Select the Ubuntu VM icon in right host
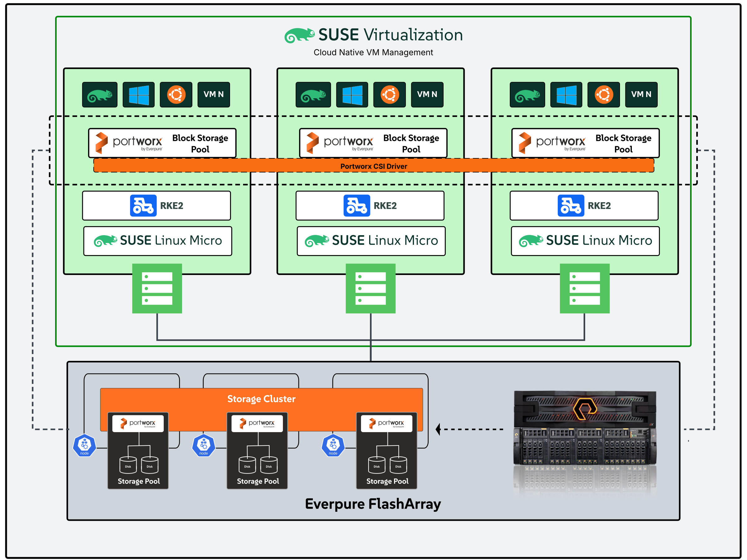 click(x=604, y=95)
